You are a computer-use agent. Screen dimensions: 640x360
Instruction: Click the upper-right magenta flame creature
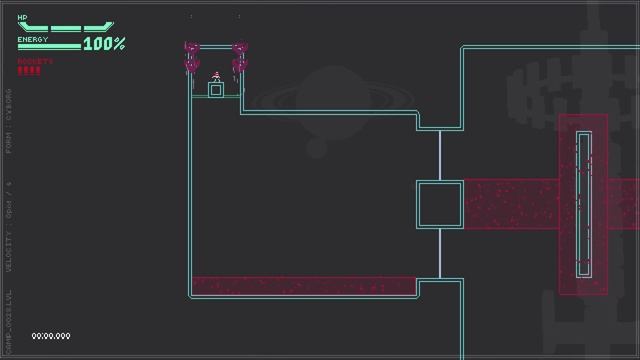point(240,48)
